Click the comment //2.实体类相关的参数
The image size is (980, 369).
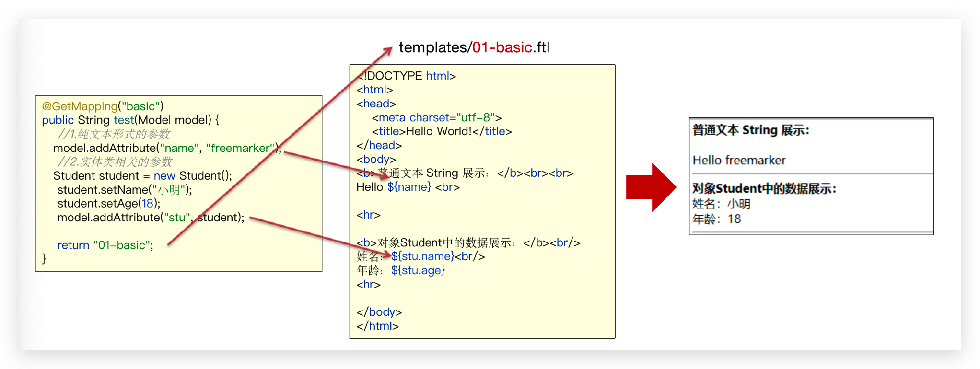pyautogui.click(x=115, y=161)
